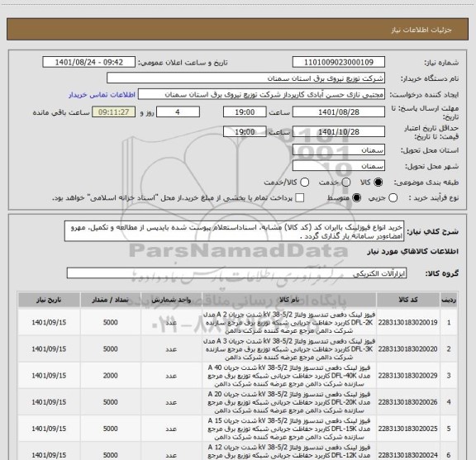Click the goods group ابزارآلات الکتریکی field
Image resolution: width=476 pixels, height=460 pixels.
[x=236, y=273]
